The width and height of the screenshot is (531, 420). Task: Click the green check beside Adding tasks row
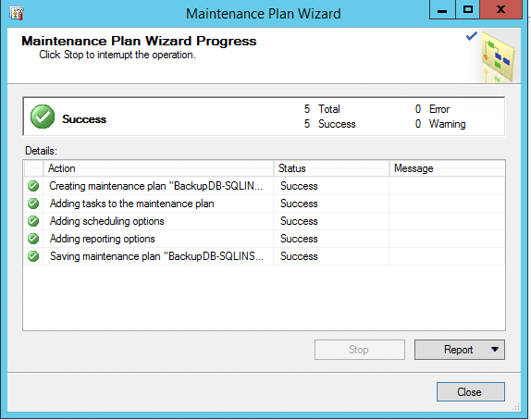33,204
